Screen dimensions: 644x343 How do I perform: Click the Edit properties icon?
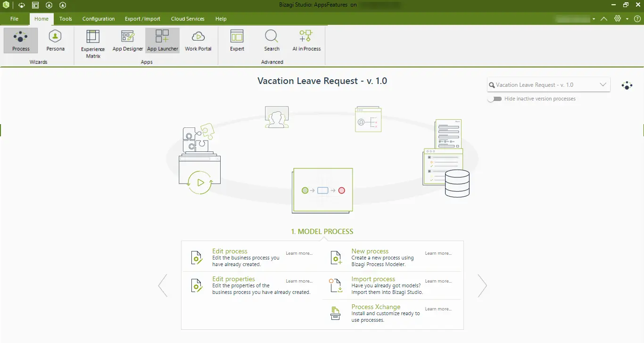point(197,285)
